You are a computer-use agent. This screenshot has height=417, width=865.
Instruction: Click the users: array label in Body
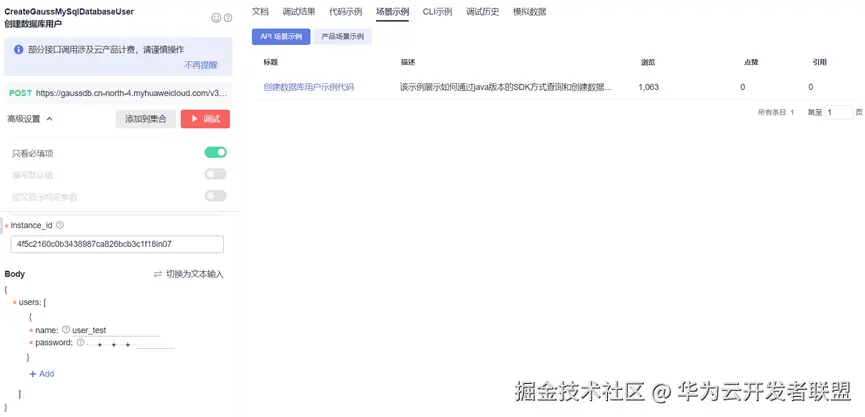(x=33, y=302)
